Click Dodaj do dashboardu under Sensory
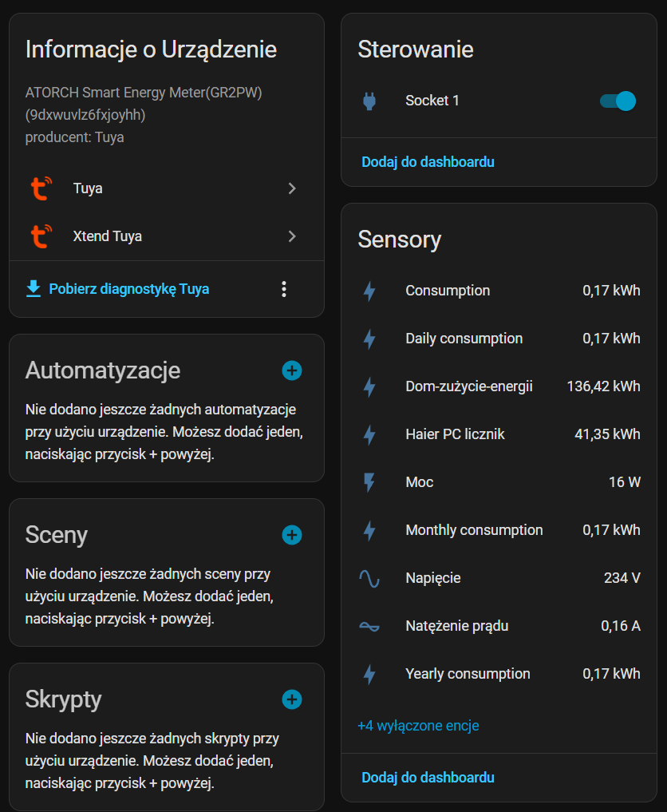 (x=428, y=778)
